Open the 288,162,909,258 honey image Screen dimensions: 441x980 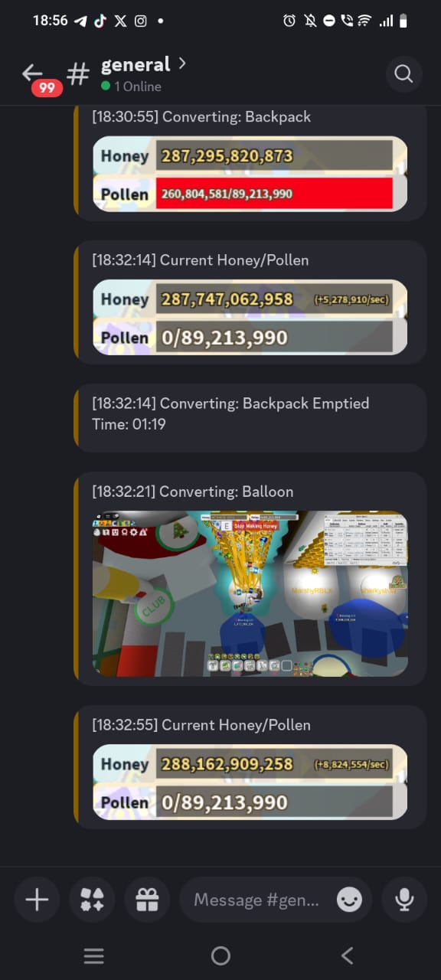[x=250, y=782]
